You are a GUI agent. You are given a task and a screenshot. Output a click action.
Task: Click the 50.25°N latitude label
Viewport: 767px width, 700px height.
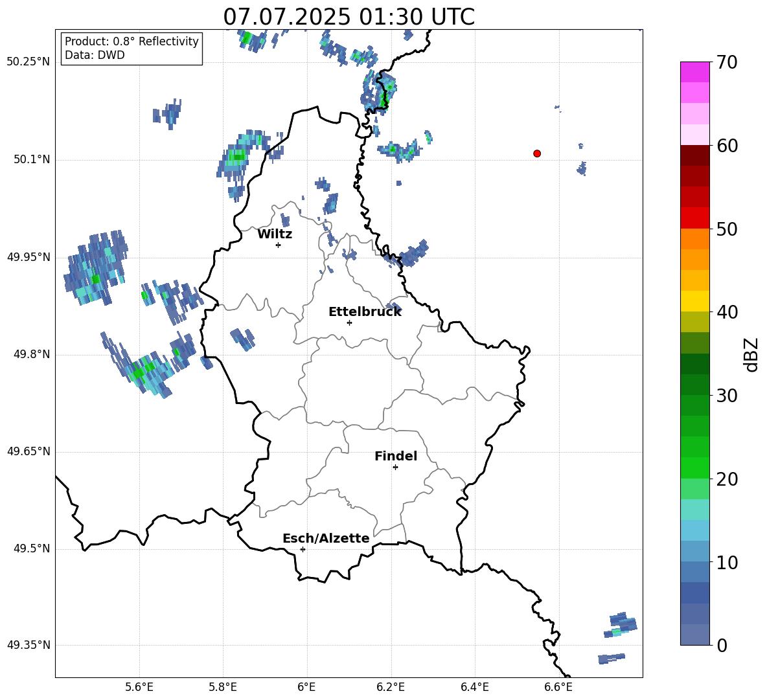[x=29, y=62]
